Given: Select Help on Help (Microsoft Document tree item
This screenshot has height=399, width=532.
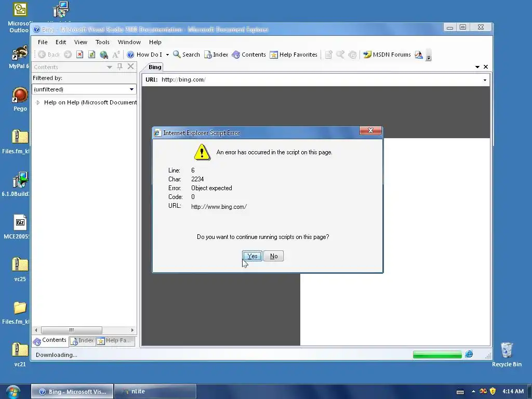Looking at the screenshot, I should pos(90,102).
